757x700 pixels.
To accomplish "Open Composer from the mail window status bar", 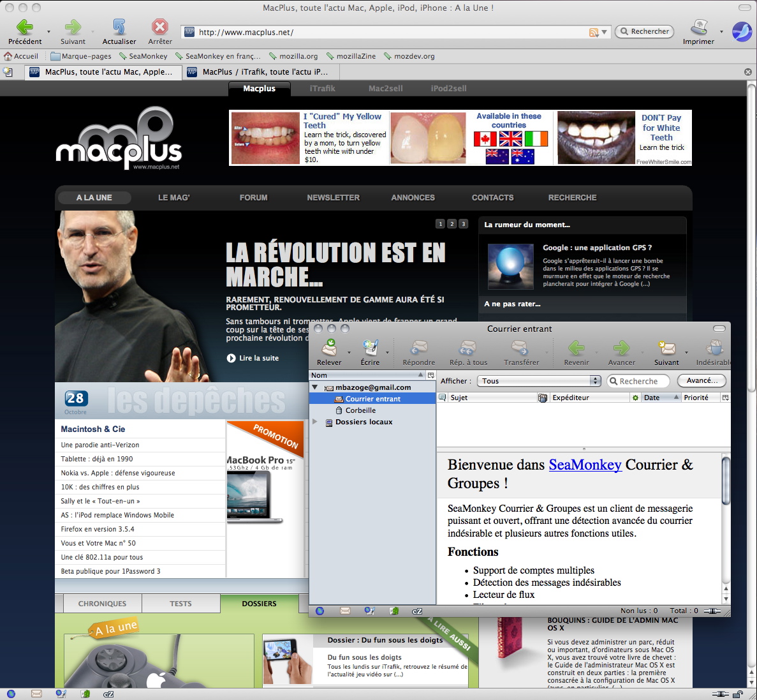I will point(369,611).
